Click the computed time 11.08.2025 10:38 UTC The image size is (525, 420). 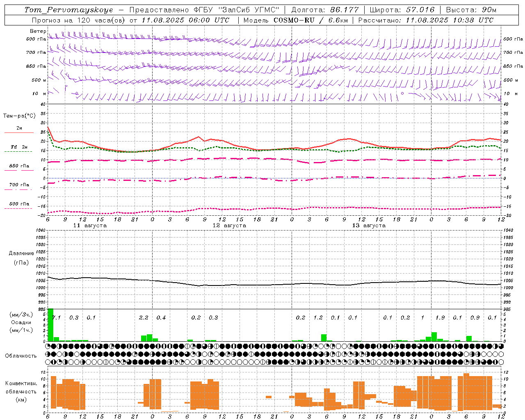(x=450, y=20)
